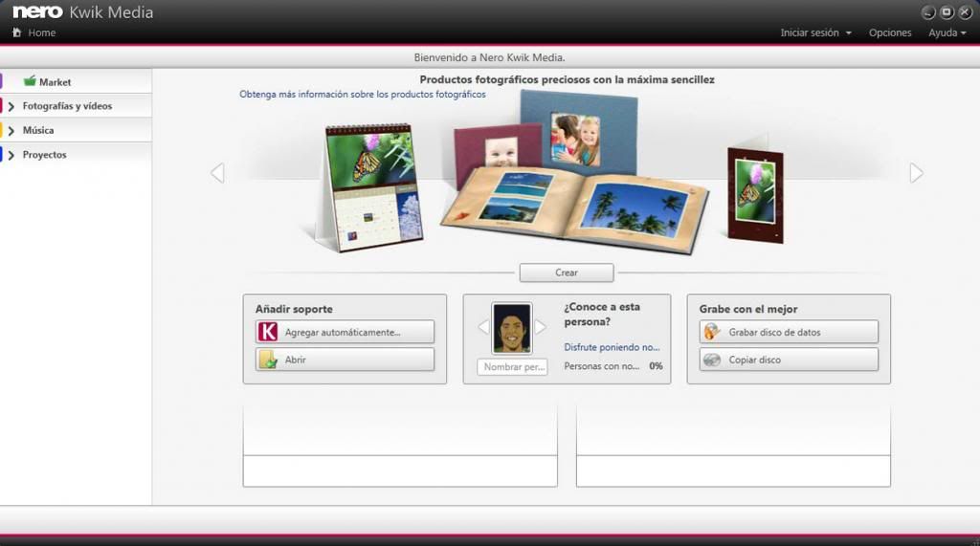Select Fotografías y vídeos label
This screenshot has height=546, width=980.
pos(68,106)
